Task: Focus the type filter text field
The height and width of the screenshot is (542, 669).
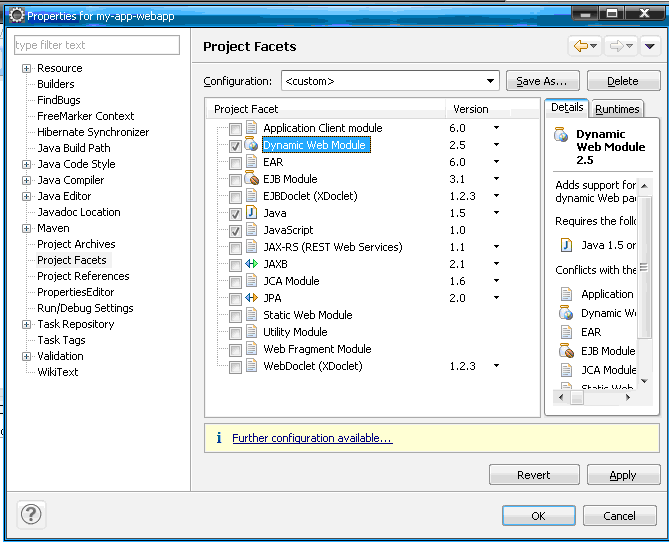Action: coord(97,45)
